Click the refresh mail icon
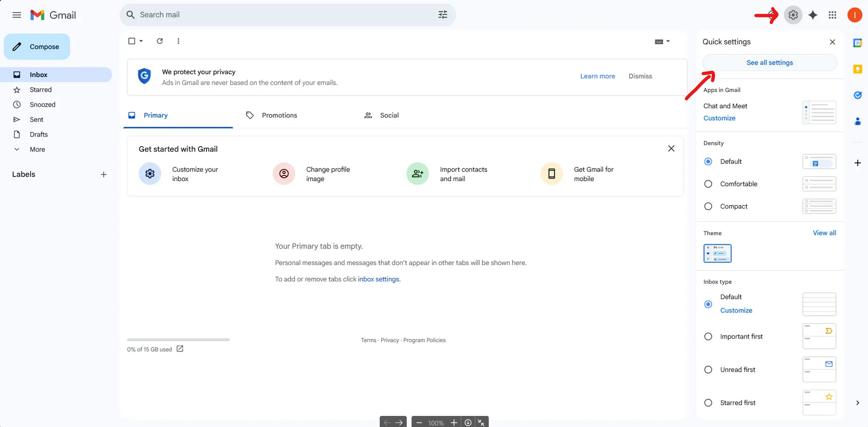Image resolution: width=868 pixels, height=427 pixels. [160, 41]
